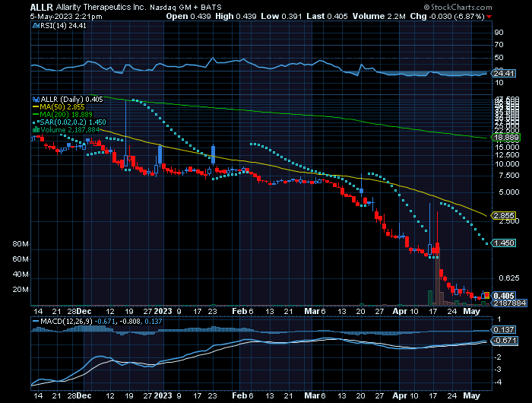The height and width of the screenshot is (403, 532).
Task: Click the green MA(200) legend line marker
Action: click(x=36, y=114)
